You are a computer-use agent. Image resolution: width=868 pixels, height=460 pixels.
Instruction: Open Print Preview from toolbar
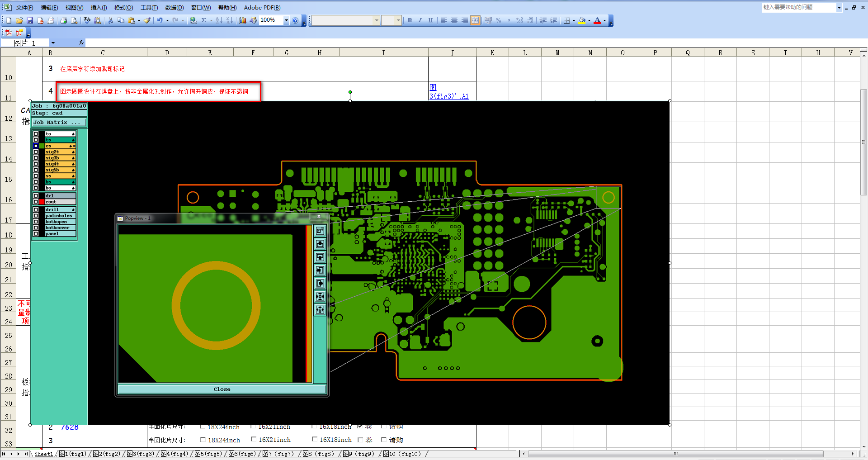(74, 20)
